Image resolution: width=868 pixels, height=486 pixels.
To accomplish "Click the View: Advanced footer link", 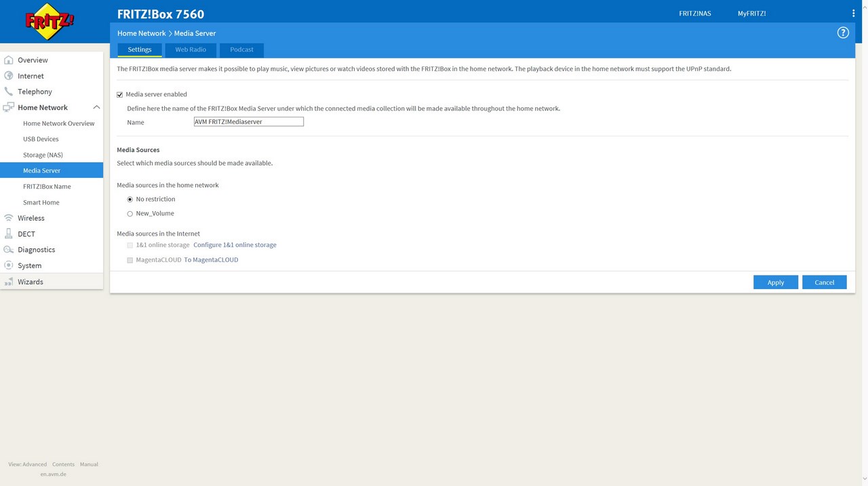I will [x=28, y=464].
